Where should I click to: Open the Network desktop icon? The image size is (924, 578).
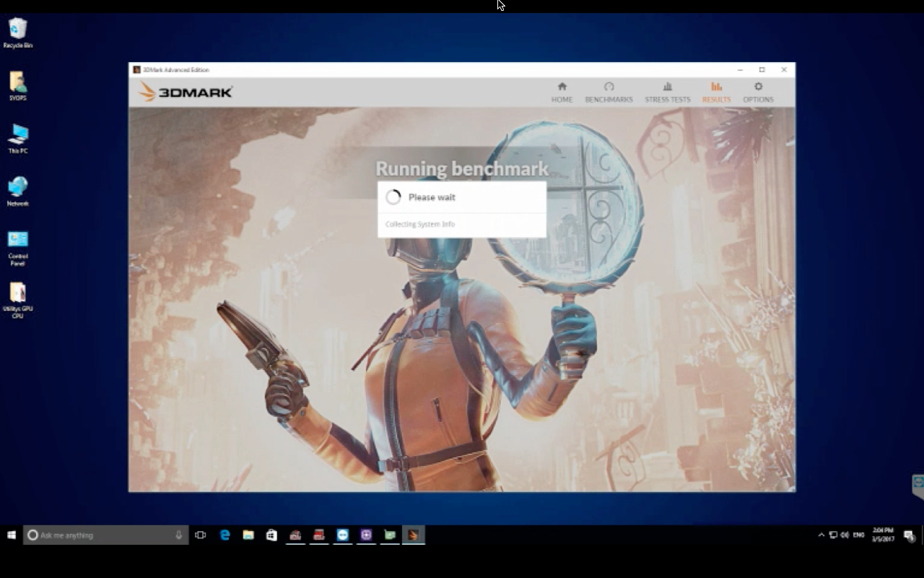pos(18,191)
